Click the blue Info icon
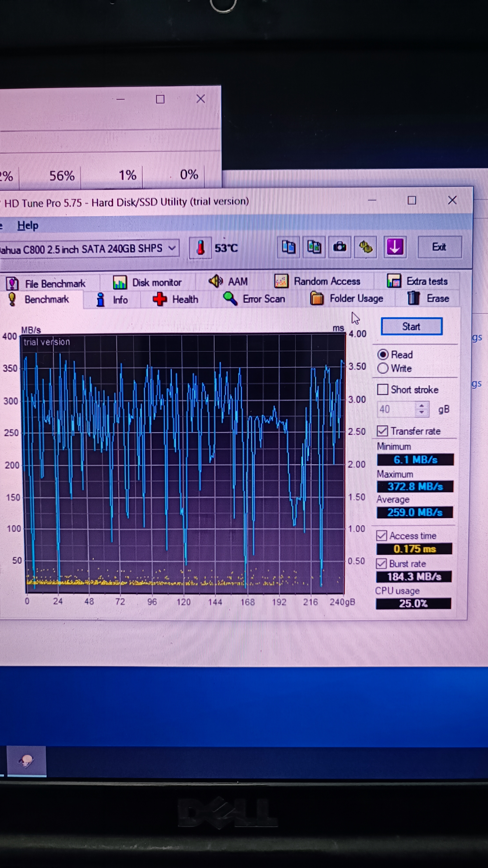488x868 pixels. click(100, 299)
